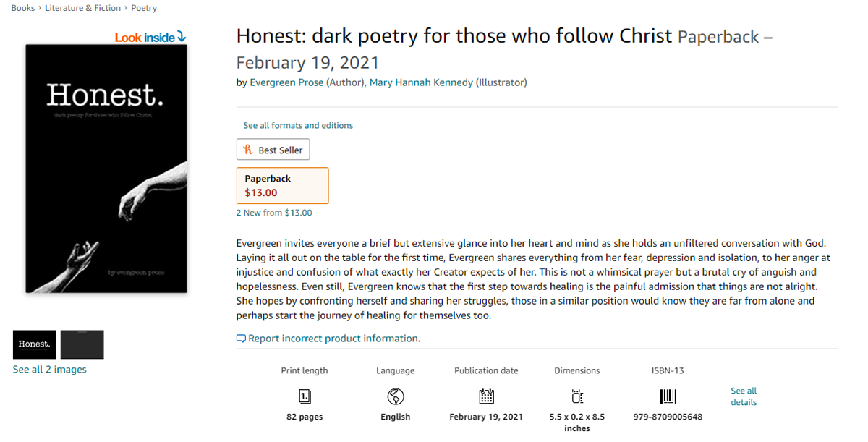Click the Look inside arrow on the cover

182,37
